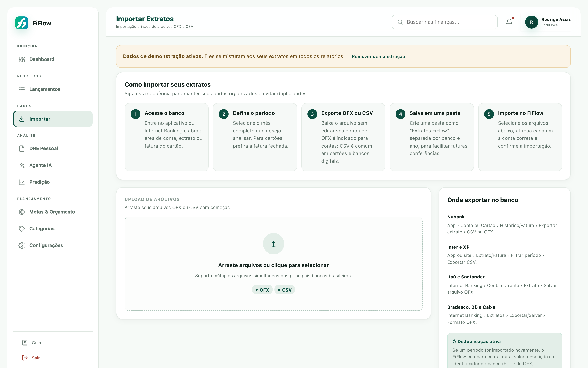Click the CSV format chip
The height and width of the screenshot is (368, 588).
point(285,290)
